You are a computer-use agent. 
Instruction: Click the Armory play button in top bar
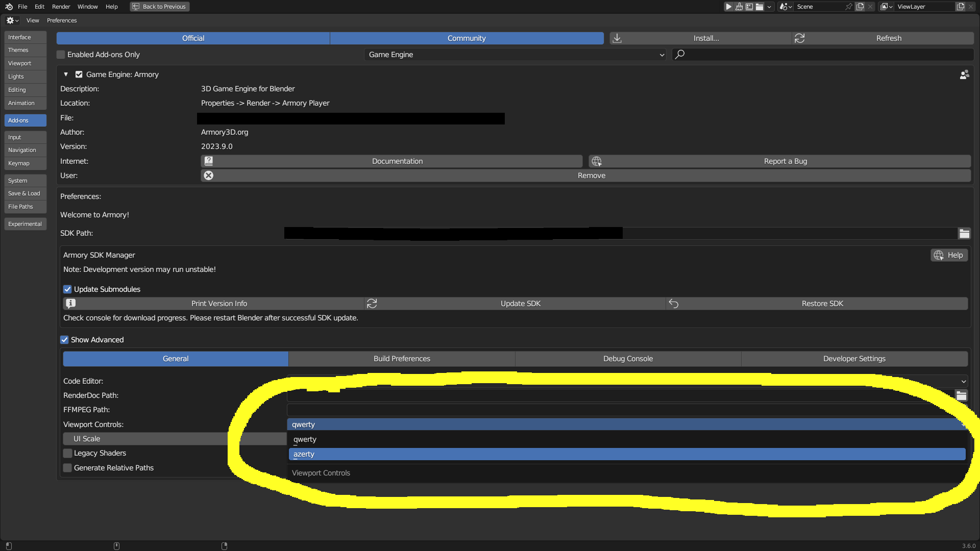point(729,7)
